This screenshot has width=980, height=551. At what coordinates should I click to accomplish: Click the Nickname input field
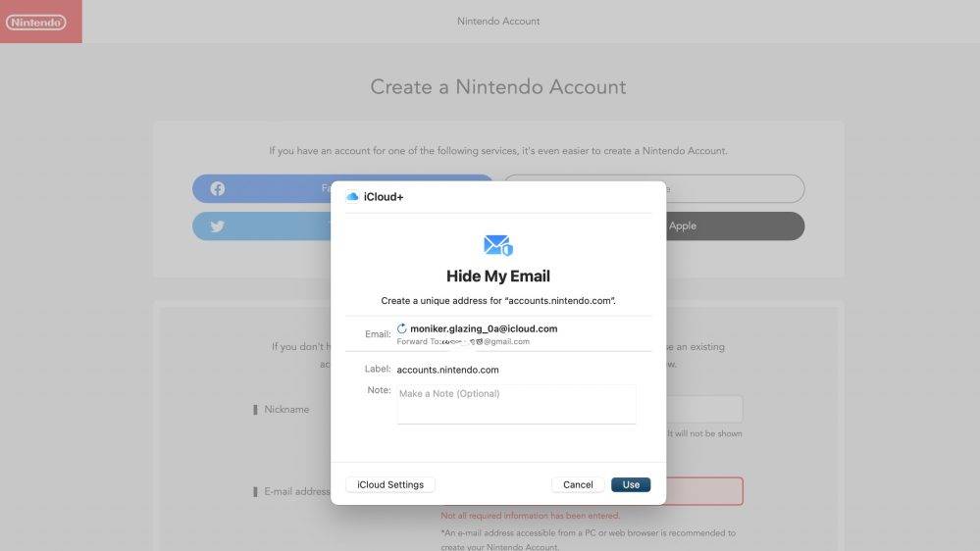[x=704, y=409]
